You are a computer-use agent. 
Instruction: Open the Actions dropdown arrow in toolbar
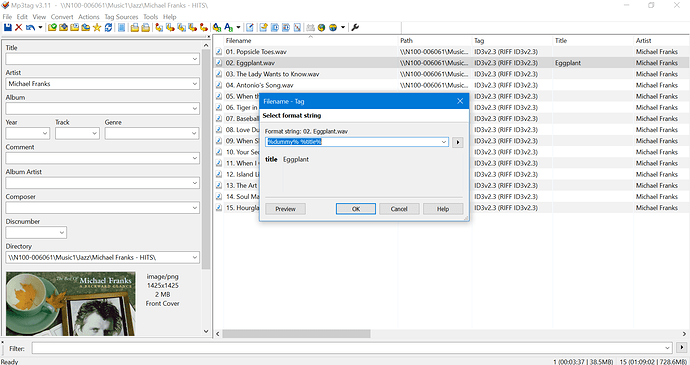point(239,27)
